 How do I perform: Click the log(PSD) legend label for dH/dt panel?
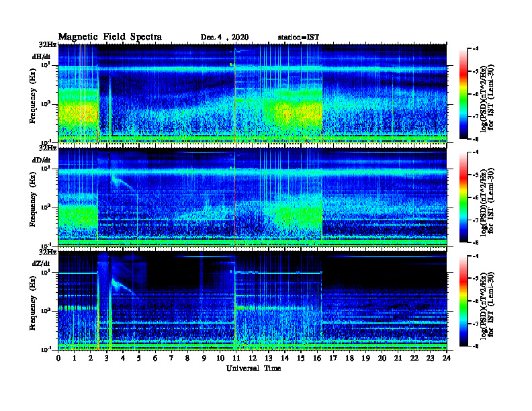[488, 98]
